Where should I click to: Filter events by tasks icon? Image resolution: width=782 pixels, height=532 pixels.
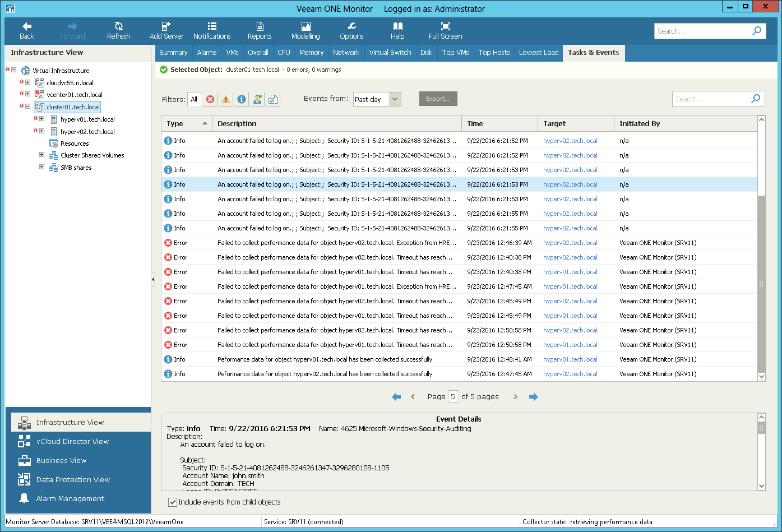pos(273,99)
